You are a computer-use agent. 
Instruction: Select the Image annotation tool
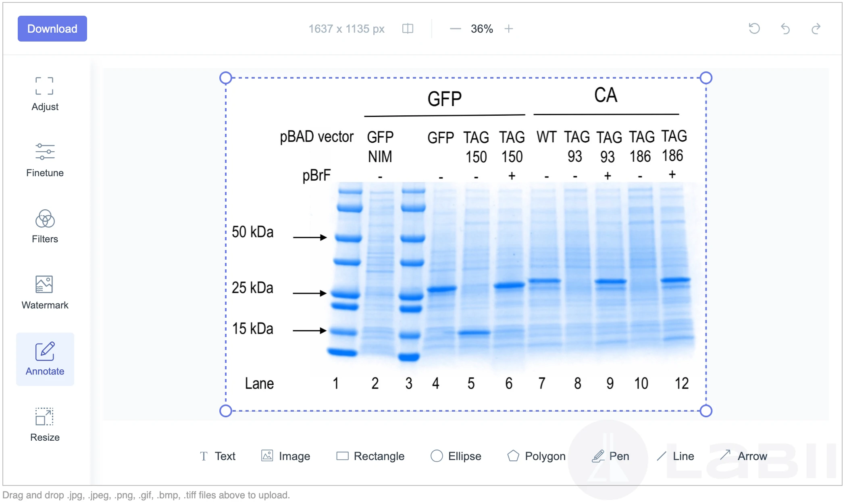click(x=286, y=456)
